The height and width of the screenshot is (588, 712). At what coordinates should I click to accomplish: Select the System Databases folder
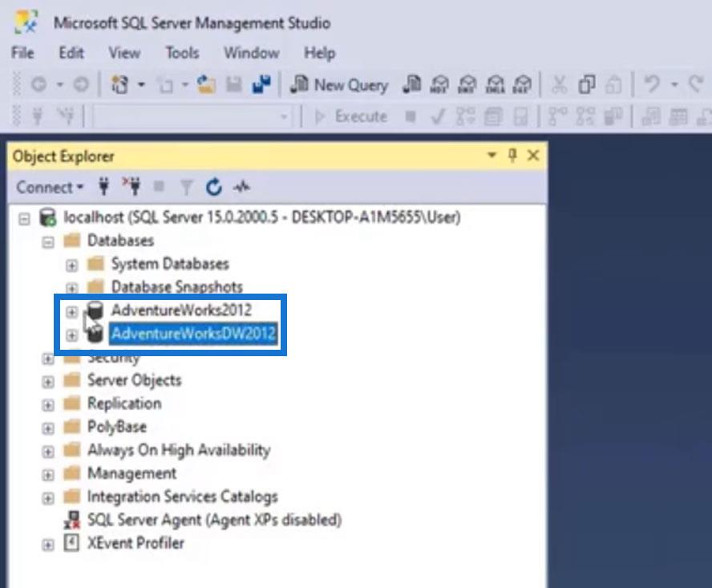pyautogui.click(x=170, y=264)
